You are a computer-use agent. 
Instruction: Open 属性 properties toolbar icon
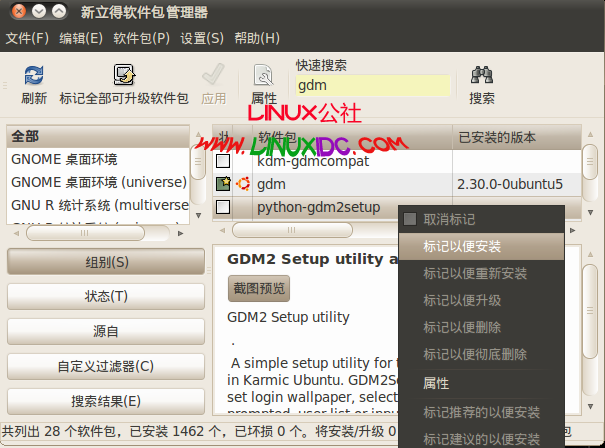[264, 75]
